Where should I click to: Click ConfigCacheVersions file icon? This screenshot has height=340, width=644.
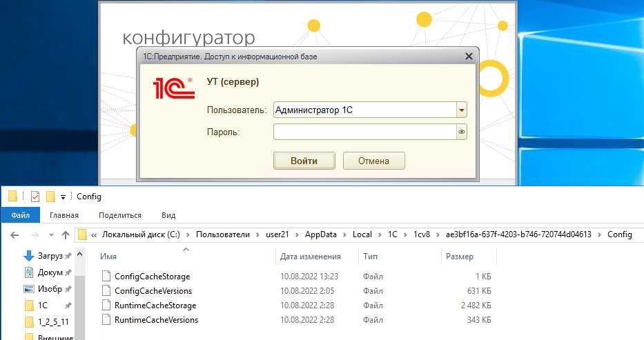coord(106,290)
